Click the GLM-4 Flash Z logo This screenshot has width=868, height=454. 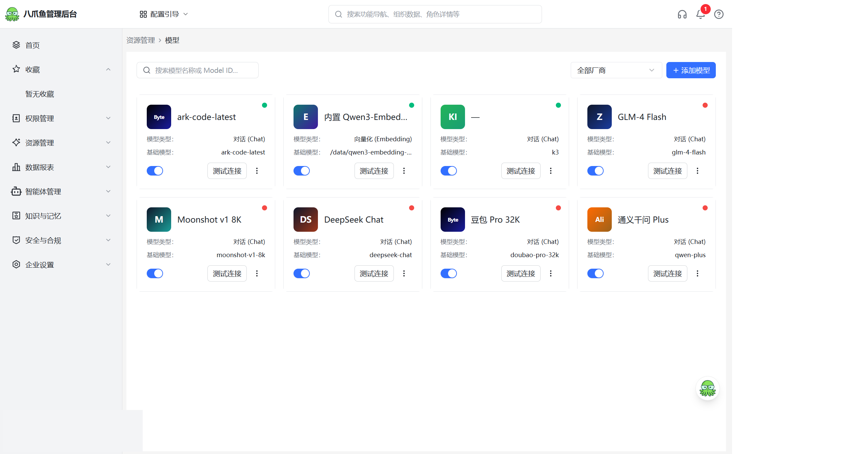(600, 117)
